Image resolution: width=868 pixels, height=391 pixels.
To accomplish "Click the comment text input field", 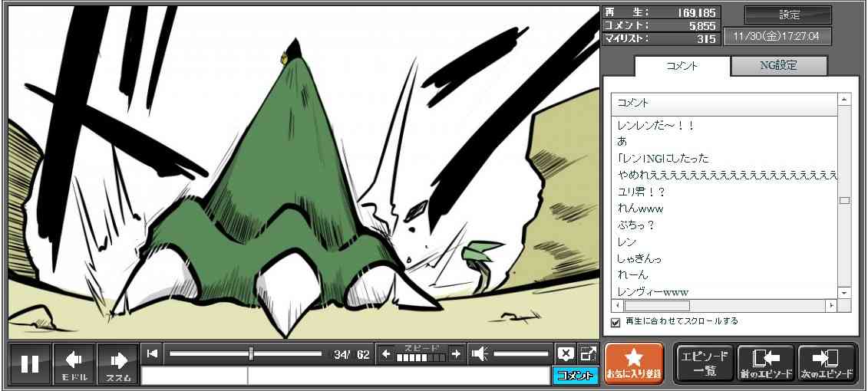I will click(x=398, y=376).
